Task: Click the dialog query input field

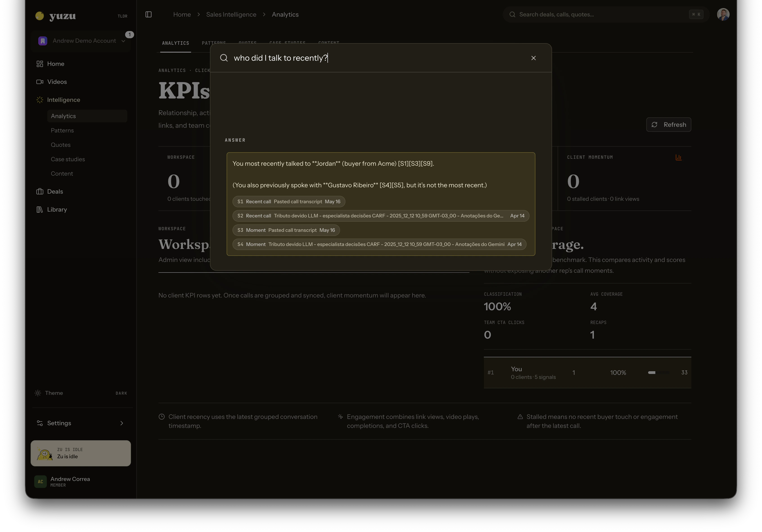Action: [x=378, y=58]
